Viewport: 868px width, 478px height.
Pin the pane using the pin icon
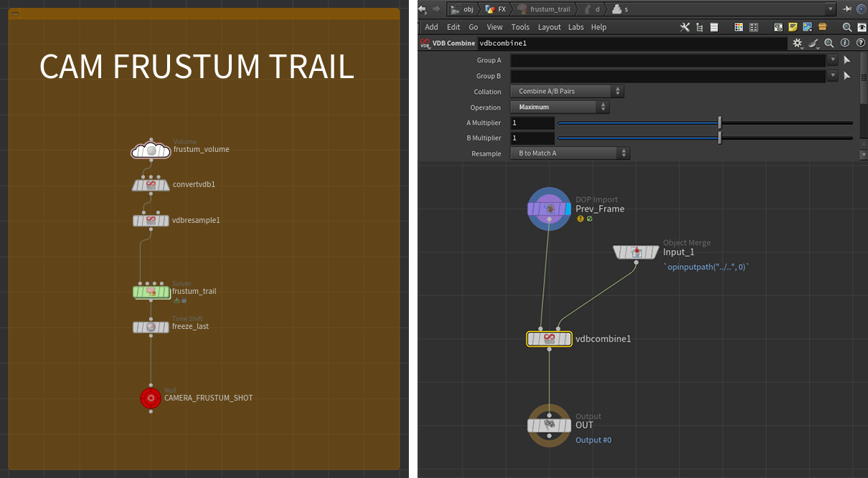pos(847,9)
